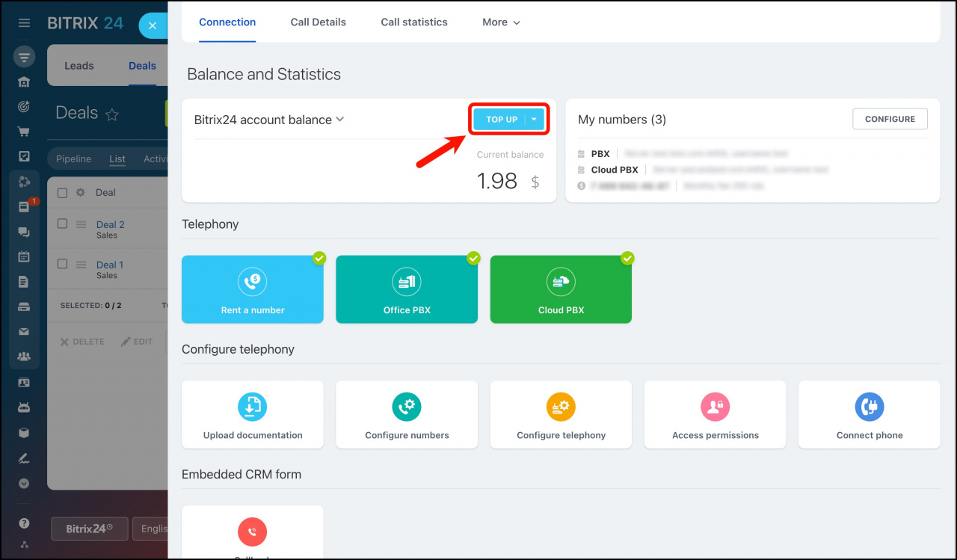Click the gear icon in Deal table header
Screen dimensions: 957x560
[x=81, y=192]
